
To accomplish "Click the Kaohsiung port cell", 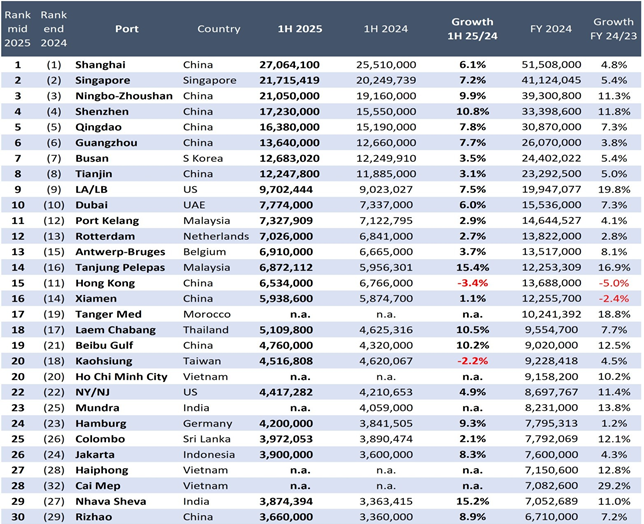I will tap(104, 361).
